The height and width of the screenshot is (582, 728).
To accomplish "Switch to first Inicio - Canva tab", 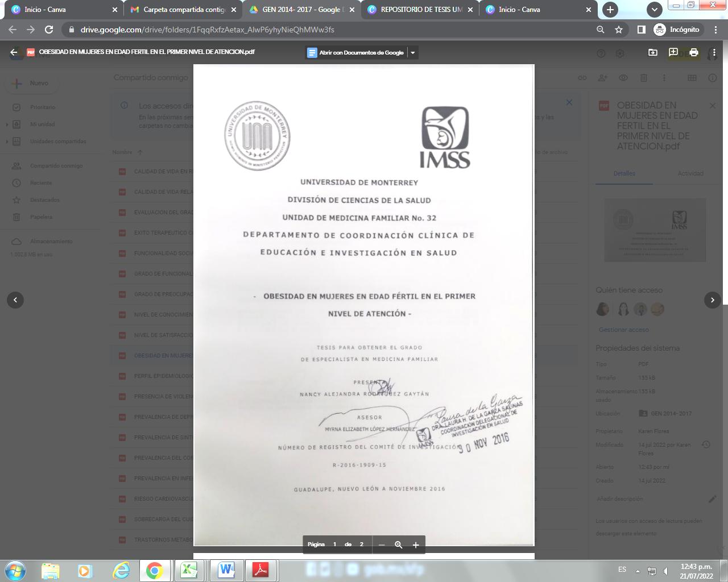I will pos(65,10).
